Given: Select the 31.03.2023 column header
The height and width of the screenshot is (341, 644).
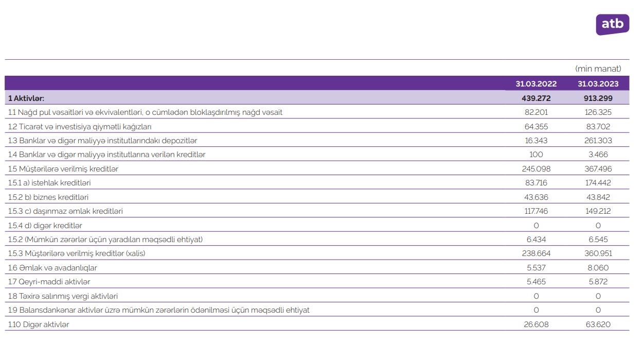Looking at the screenshot, I should pos(598,84).
